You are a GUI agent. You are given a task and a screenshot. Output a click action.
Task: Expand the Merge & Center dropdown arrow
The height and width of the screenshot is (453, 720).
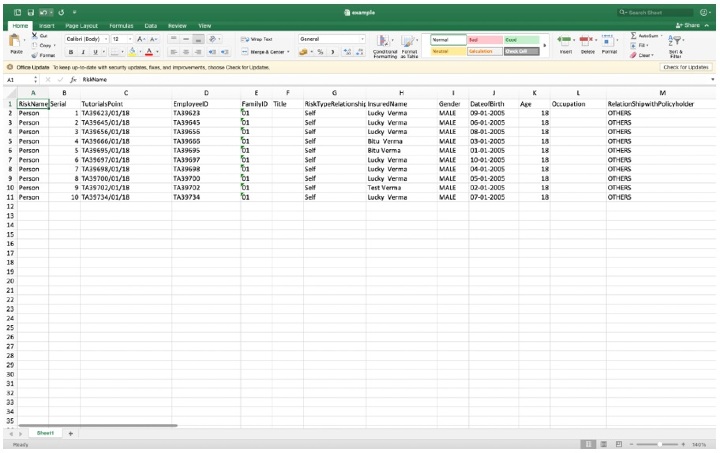pyautogui.click(x=288, y=52)
